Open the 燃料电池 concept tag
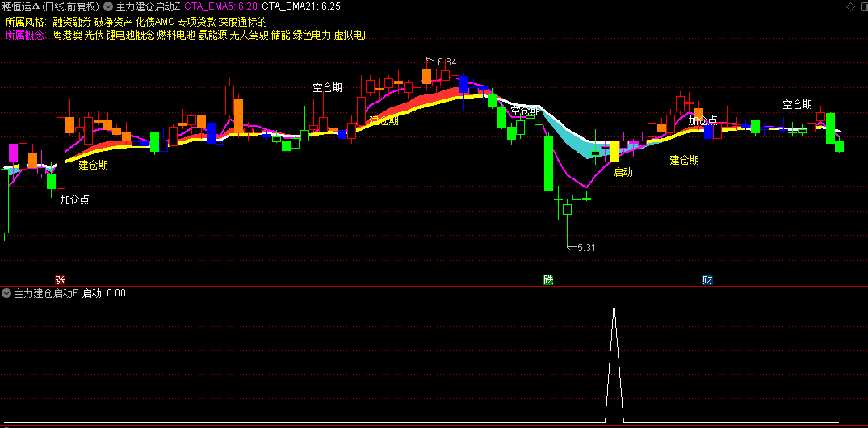 point(176,36)
